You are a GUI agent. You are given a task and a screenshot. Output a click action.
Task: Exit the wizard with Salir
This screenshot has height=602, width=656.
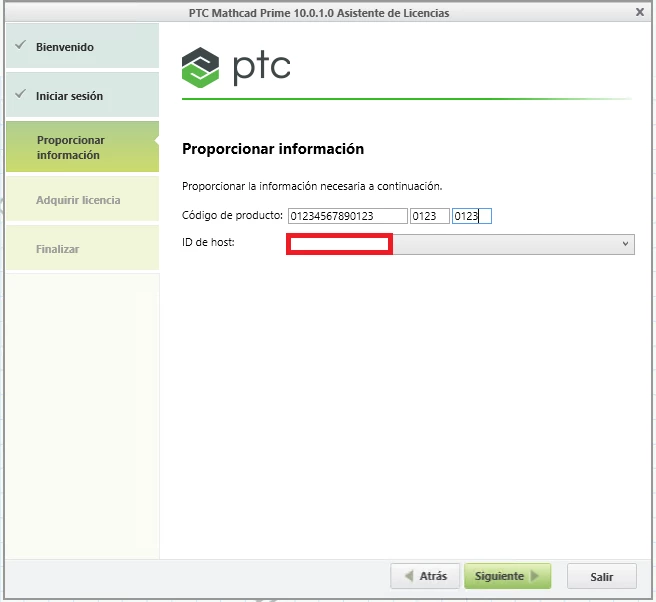click(602, 576)
